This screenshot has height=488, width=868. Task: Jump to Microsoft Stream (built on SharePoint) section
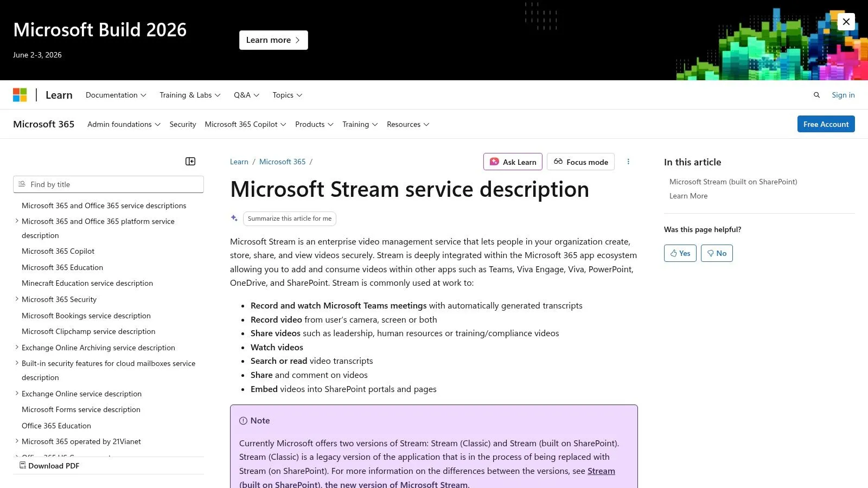coord(733,182)
